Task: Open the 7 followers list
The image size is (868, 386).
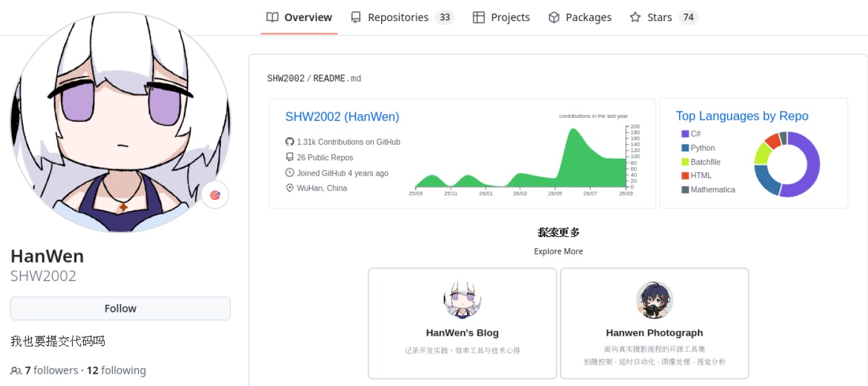Action: (52, 370)
